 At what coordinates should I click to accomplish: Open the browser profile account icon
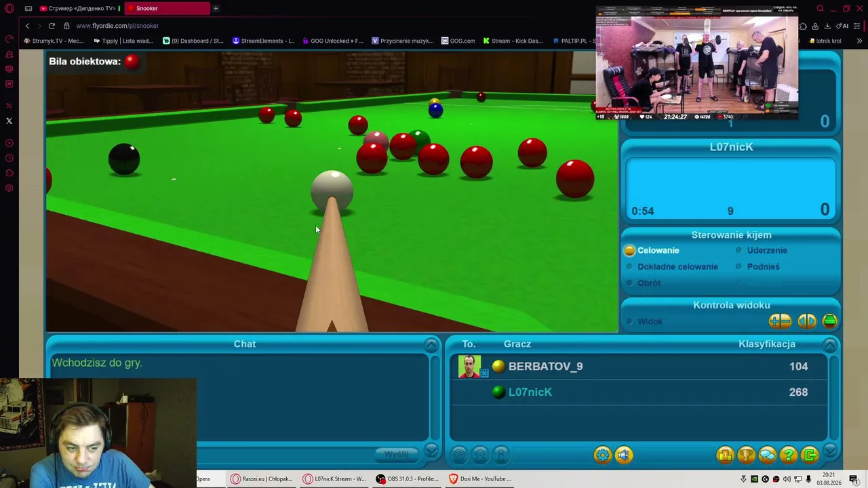coord(815,26)
